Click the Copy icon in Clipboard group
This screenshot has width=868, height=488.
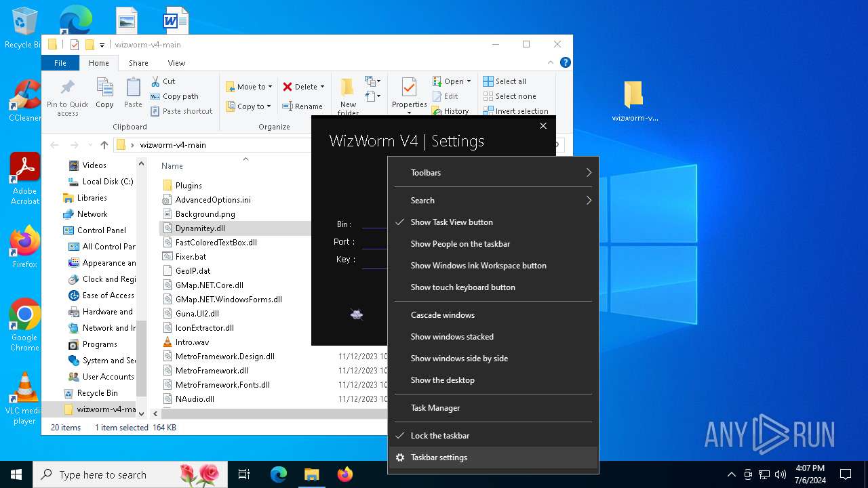[104, 93]
